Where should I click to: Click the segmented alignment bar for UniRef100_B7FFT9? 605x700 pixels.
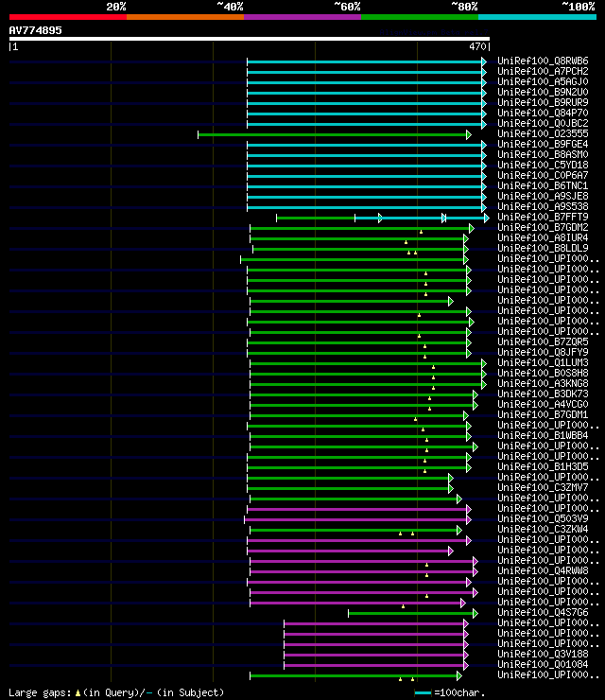[382, 218]
